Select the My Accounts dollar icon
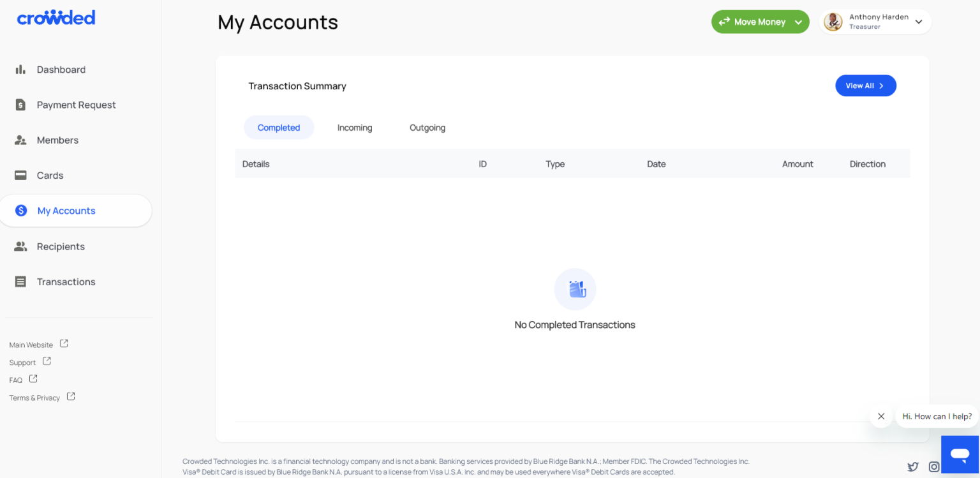The width and height of the screenshot is (980, 478). 21,211
